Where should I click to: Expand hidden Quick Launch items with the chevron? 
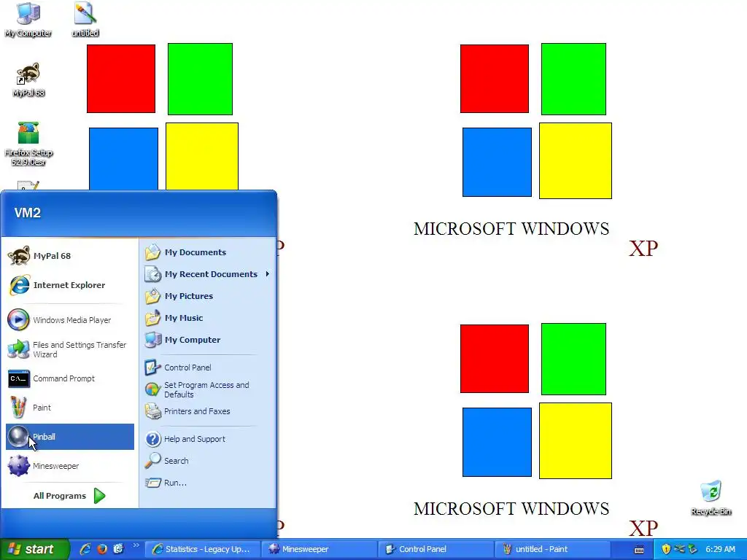tap(136, 545)
